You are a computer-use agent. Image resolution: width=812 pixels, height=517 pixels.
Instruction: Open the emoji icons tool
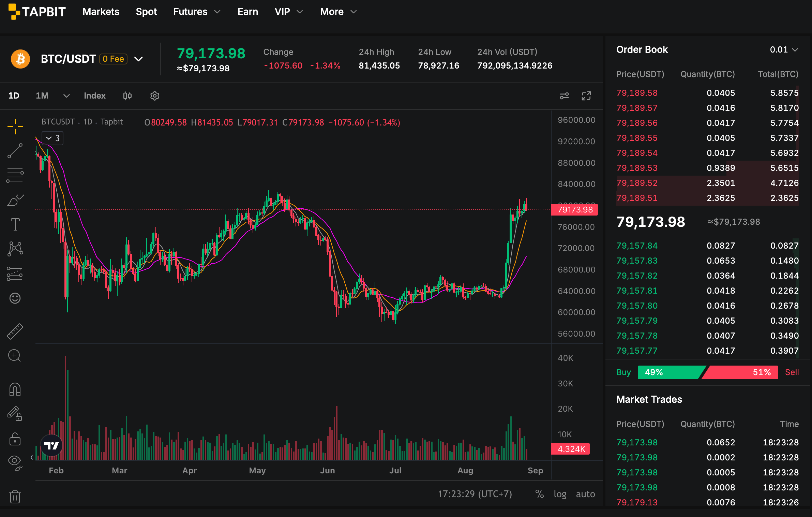point(15,298)
